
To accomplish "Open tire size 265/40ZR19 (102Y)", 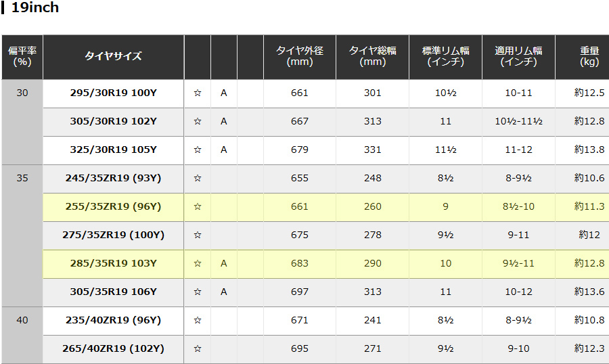I will click(114, 348).
